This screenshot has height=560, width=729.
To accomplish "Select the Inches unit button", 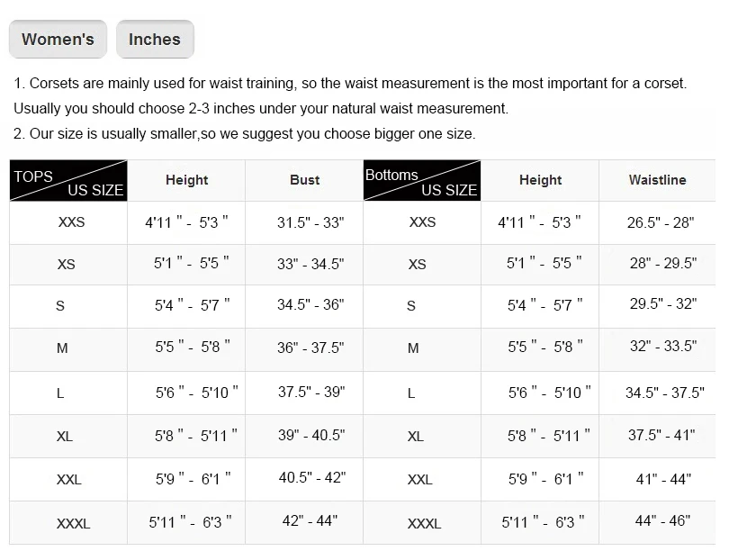I will [x=155, y=40].
